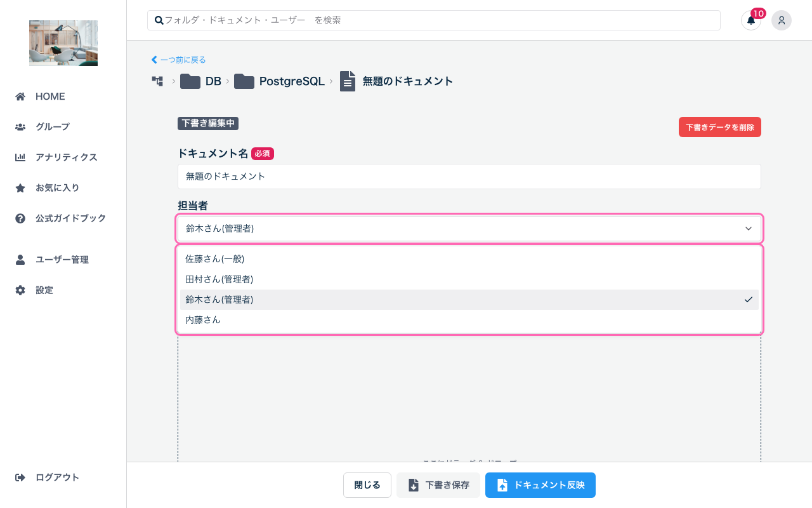Click the sitemap icon at breadcrumb start

click(x=157, y=81)
